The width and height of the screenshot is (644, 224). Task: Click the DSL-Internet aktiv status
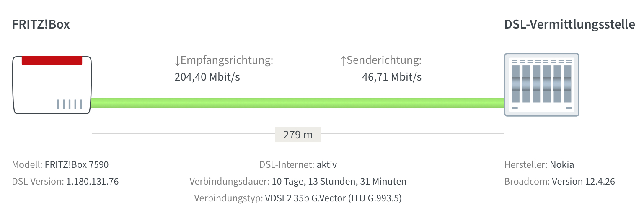tap(298, 164)
